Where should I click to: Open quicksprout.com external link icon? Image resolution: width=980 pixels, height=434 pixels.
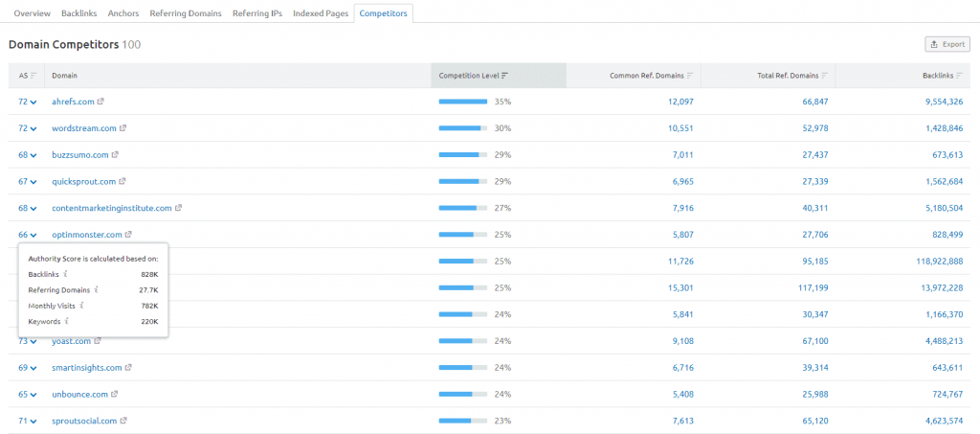pyautogui.click(x=122, y=181)
